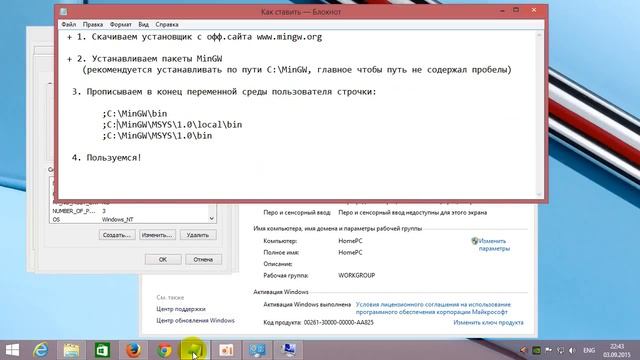
Task: Click the shield icon beside Изменить параметры
Action: point(474,241)
